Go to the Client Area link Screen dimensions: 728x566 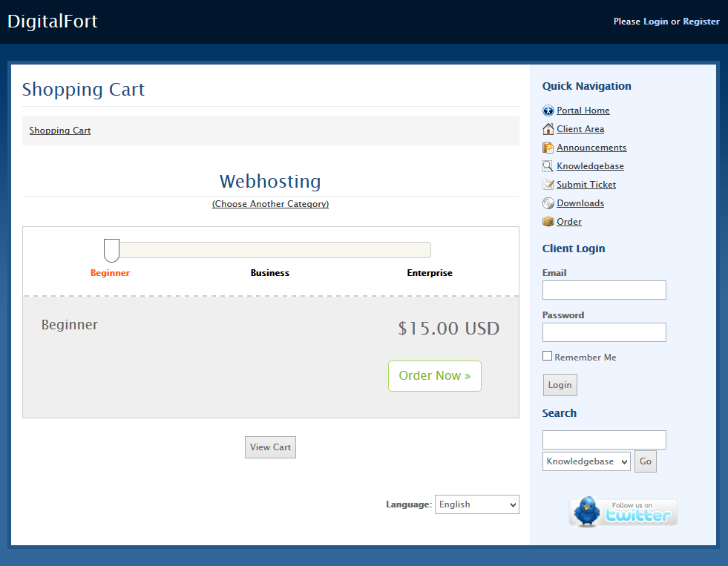[580, 129]
